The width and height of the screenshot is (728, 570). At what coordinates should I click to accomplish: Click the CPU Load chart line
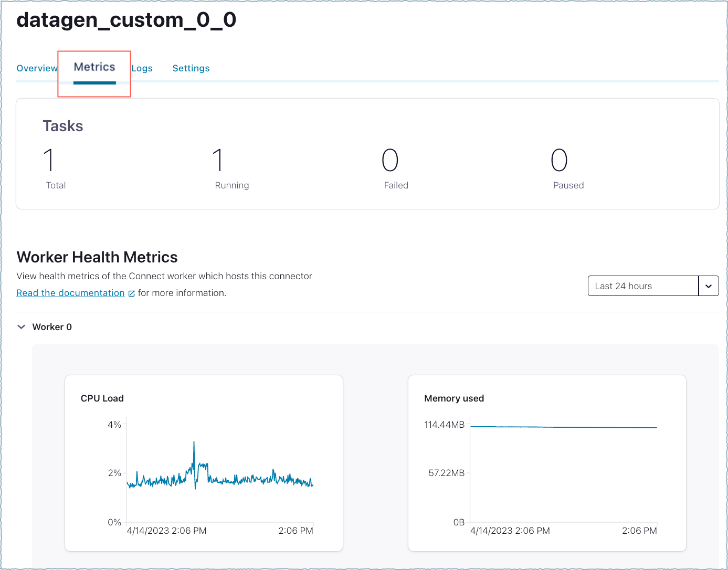220,480
